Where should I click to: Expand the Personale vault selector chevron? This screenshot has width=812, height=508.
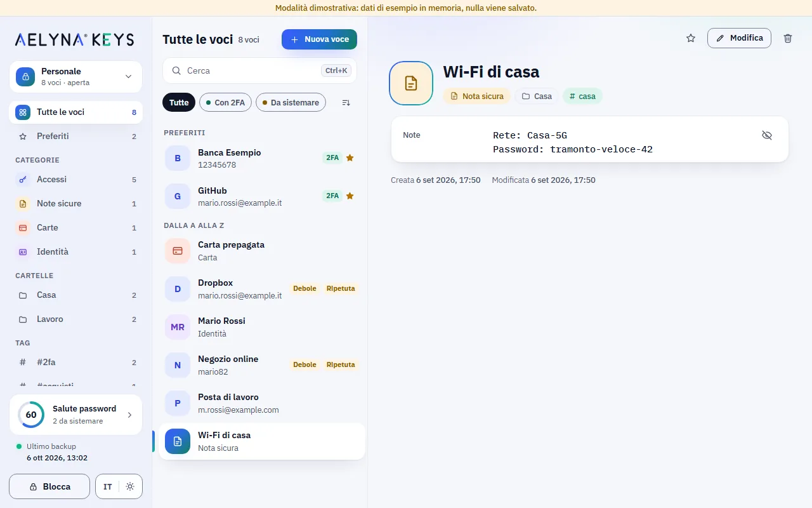[x=128, y=77]
